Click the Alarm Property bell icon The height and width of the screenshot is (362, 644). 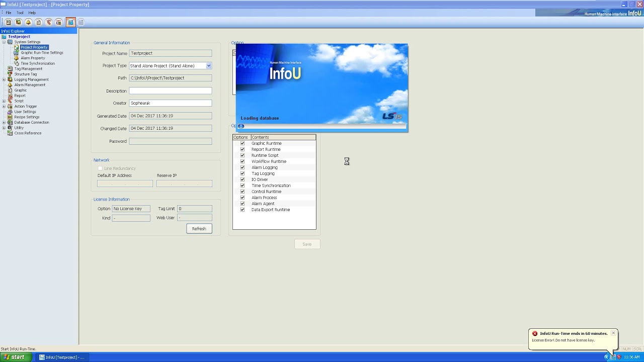point(17,58)
